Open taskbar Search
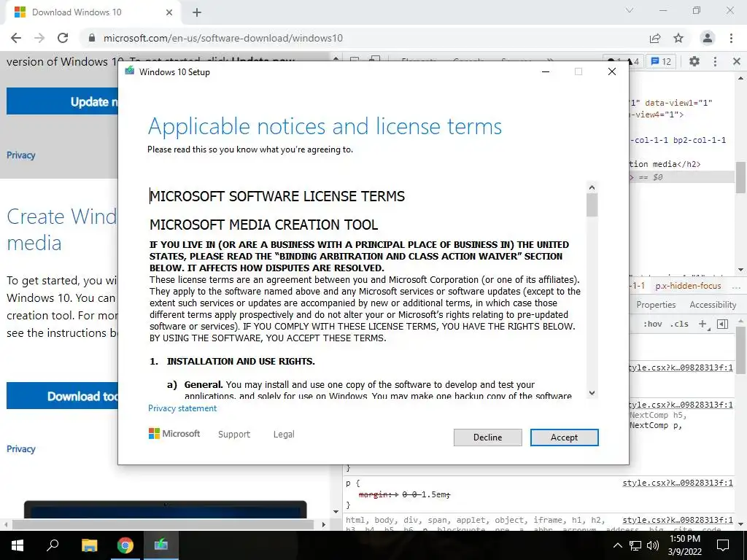Screen dimensions: 747x560 (x=53, y=545)
